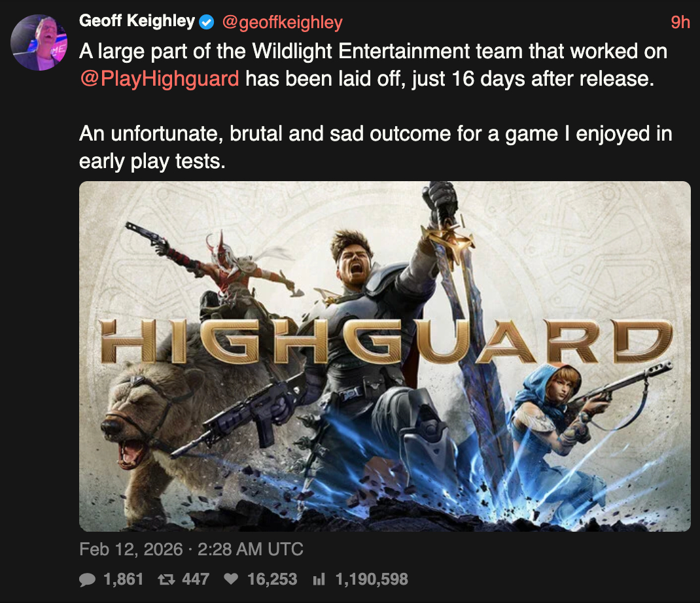Open the @geoffkeighley handle link
The height and width of the screenshot is (603, 700).
[282, 22]
